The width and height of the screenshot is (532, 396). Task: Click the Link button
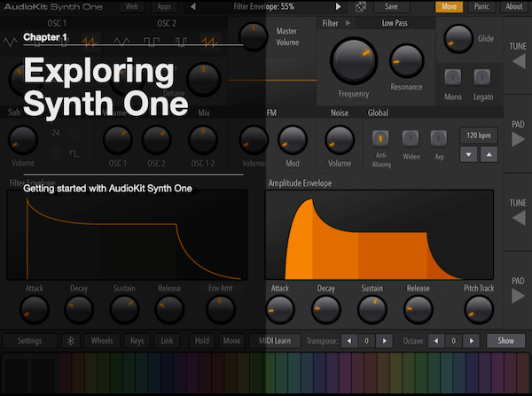point(167,341)
